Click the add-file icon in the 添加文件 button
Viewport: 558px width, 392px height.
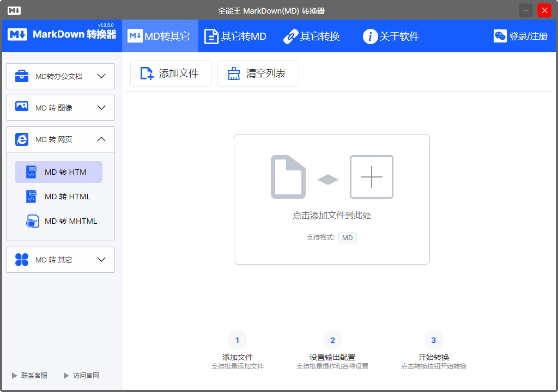pos(147,73)
